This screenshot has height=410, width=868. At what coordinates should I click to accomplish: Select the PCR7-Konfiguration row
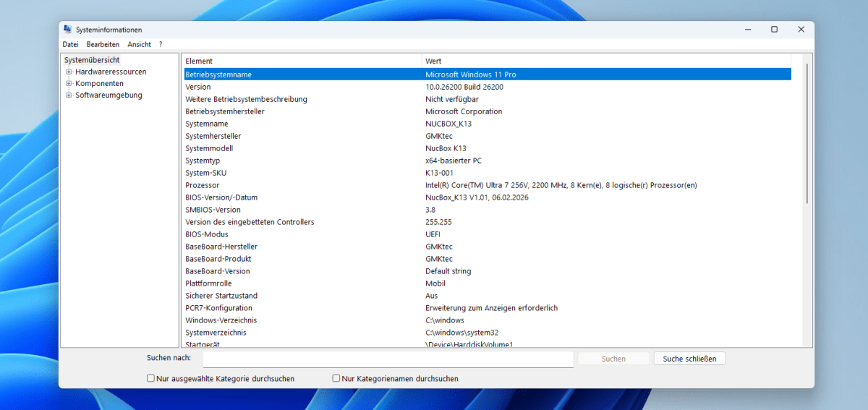click(486, 308)
